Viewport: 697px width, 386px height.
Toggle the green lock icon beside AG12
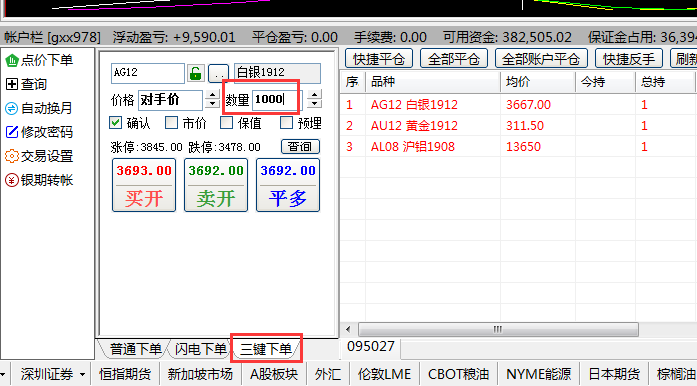(x=196, y=73)
